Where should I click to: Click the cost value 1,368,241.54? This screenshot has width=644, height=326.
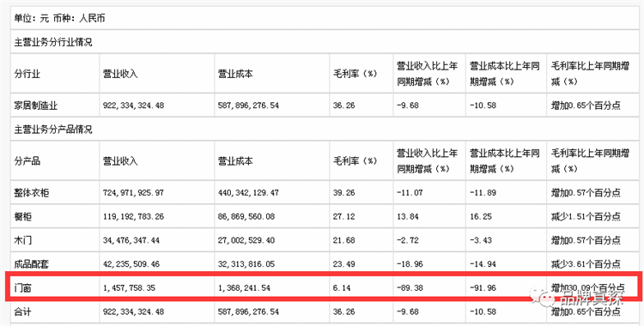[245, 288]
